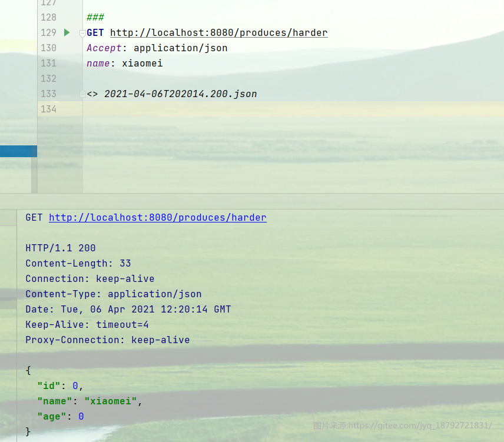
Task: Click the Content-Type header in the response
Action: (114, 294)
